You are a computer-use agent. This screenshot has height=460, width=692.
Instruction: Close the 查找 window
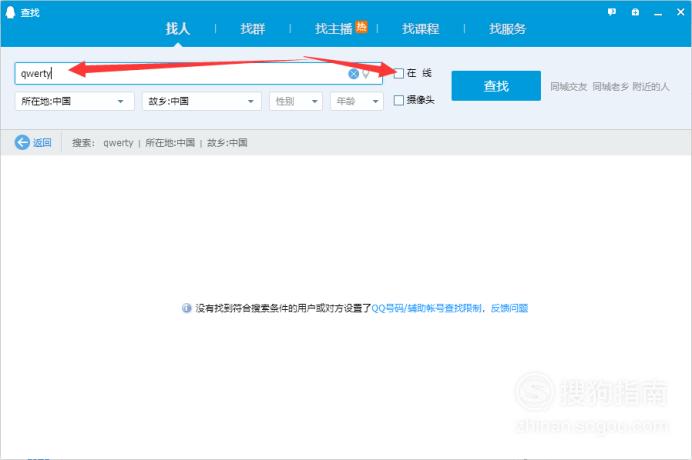click(x=681, y=12)
